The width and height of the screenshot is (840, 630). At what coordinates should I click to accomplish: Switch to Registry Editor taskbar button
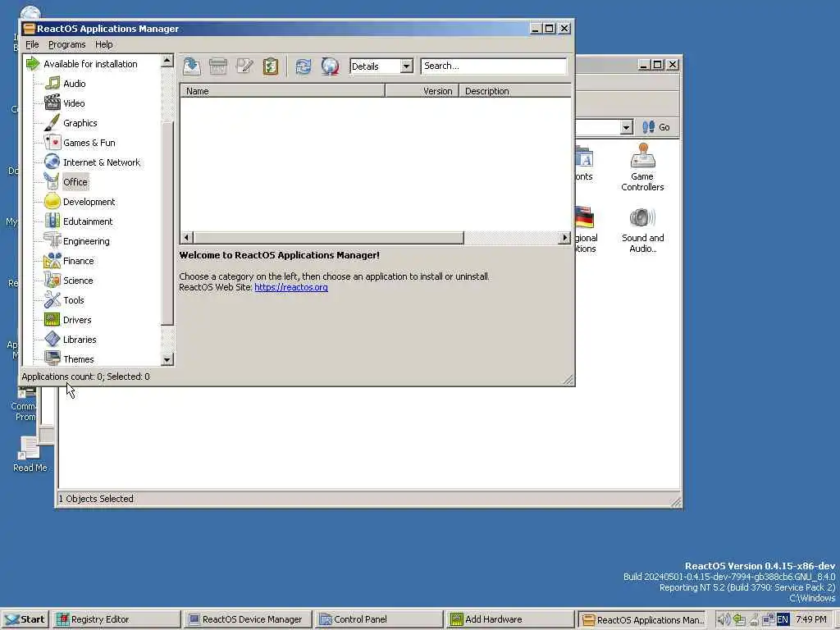pos(116,619)
